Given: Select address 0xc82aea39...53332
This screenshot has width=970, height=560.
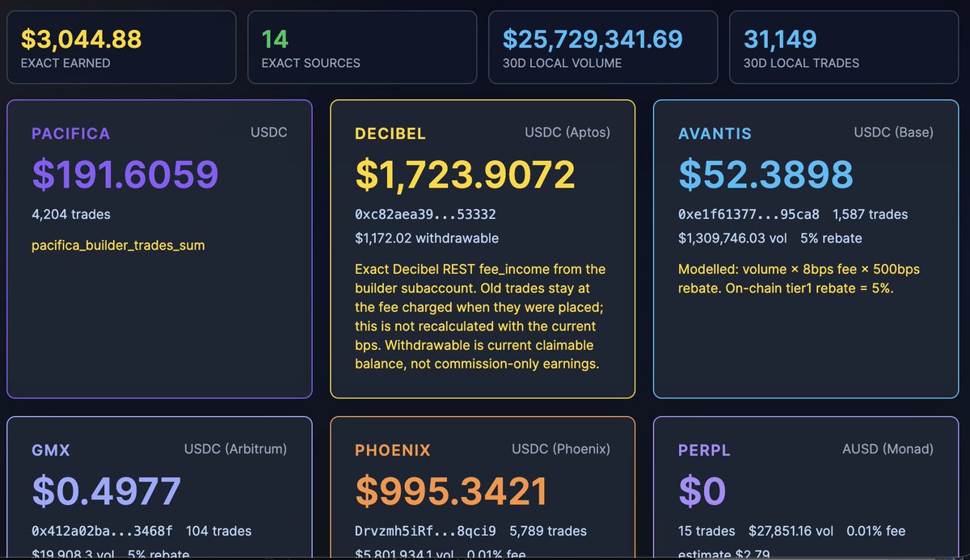Looking at the screenshot, I should click(x=425, y=215).
